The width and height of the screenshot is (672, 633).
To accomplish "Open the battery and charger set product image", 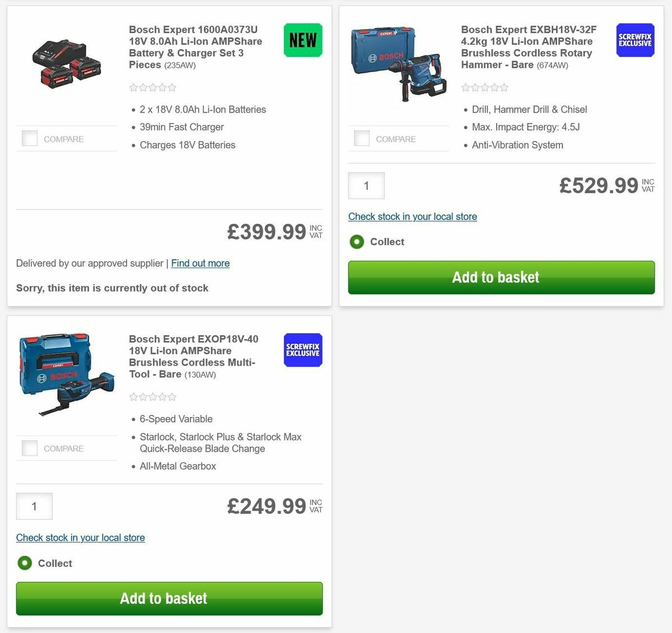I will point(67,64).
